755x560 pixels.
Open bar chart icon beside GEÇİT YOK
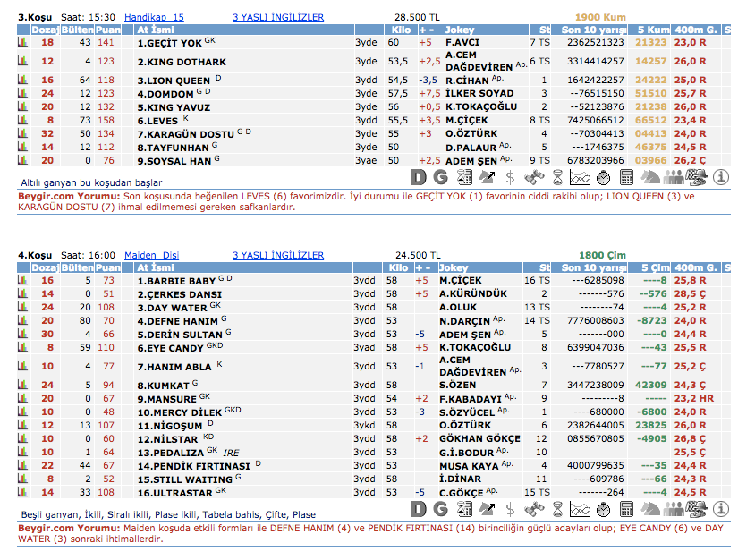click(22, 42)
